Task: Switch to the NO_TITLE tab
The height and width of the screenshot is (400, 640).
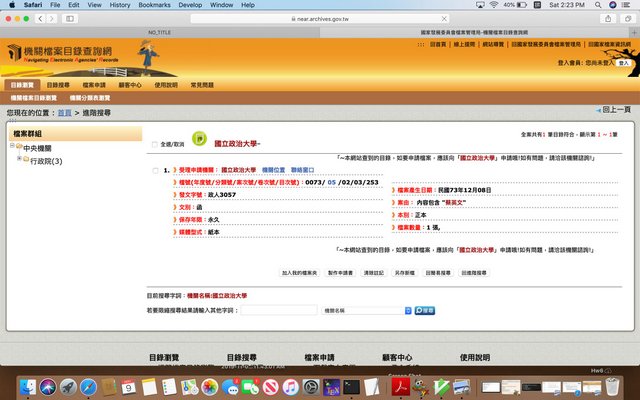Action: 160,32
